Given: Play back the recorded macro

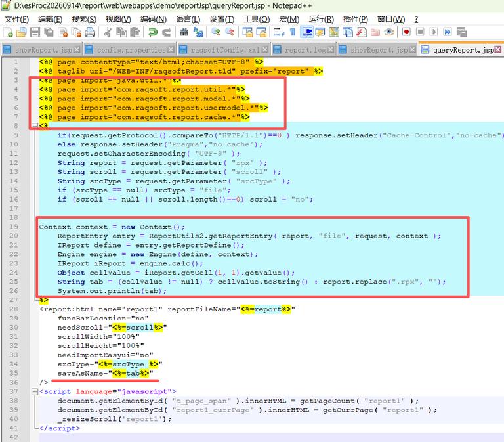Looking at the screenshot, I should click(434, 32).
